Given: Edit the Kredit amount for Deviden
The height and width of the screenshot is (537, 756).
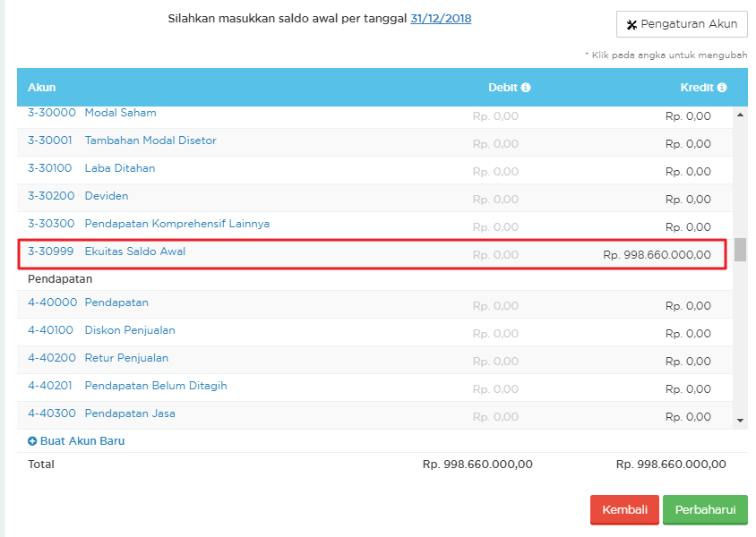Looking at the screenshot, I should (688, 200).
